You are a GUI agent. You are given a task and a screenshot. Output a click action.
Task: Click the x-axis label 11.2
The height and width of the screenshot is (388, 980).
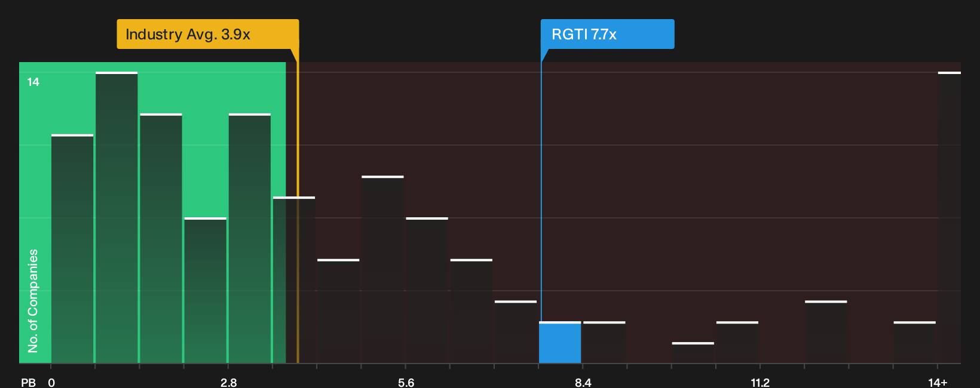tap(760, 382)
